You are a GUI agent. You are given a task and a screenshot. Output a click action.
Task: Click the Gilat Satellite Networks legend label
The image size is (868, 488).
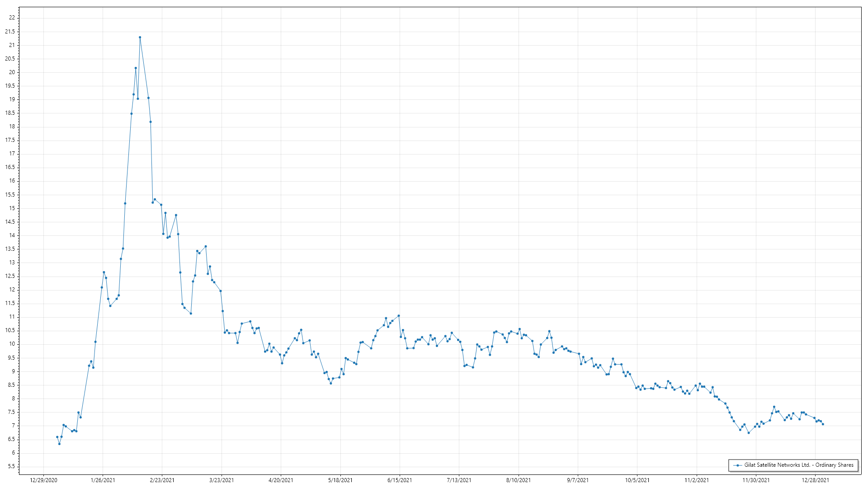pos(799,465)
